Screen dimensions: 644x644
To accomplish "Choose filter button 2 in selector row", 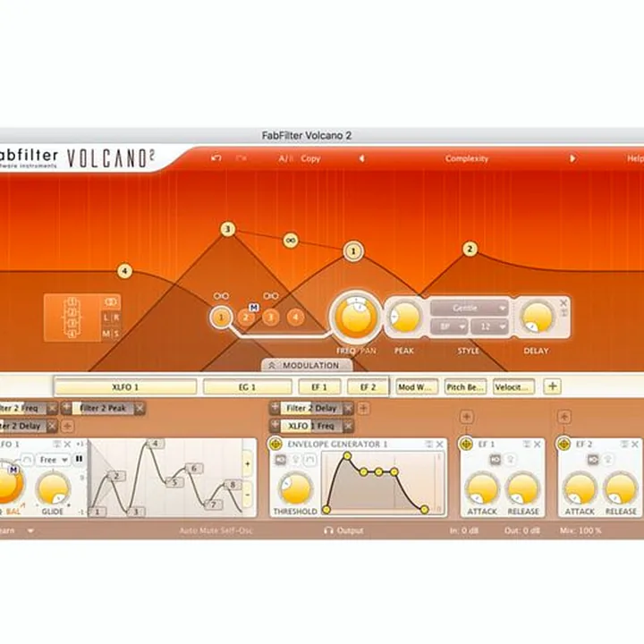I will coord(246,318).
